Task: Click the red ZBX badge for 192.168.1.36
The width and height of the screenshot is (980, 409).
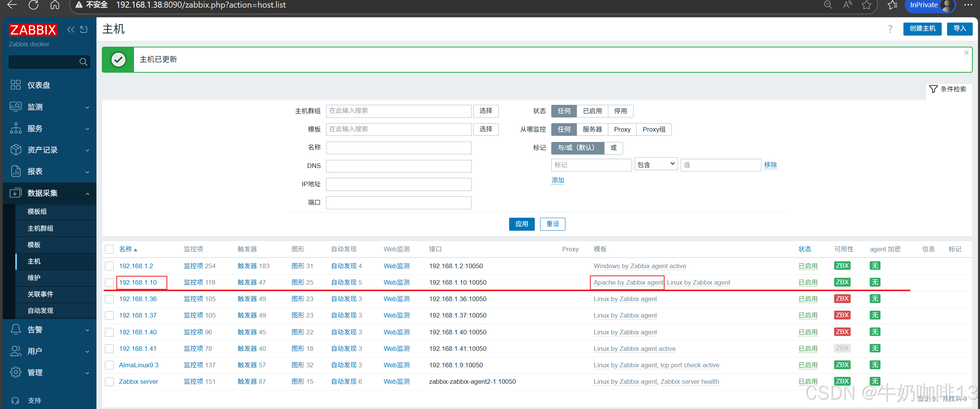Action: (x=842, y=298)
